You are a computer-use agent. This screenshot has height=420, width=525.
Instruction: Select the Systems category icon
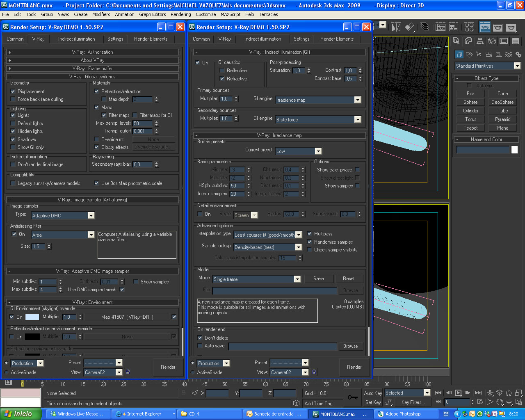pyautogui.click(x=518, y=54)
